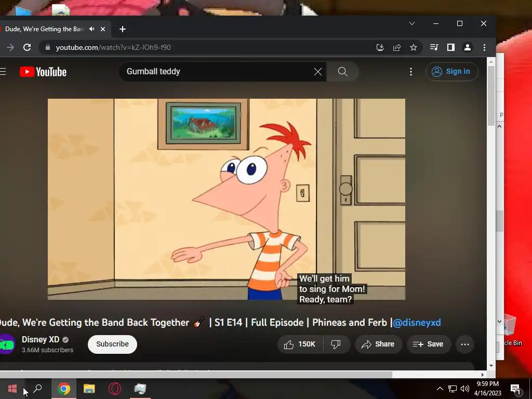
Task: Save the video to a playlist
Action: tap(429, 344)
